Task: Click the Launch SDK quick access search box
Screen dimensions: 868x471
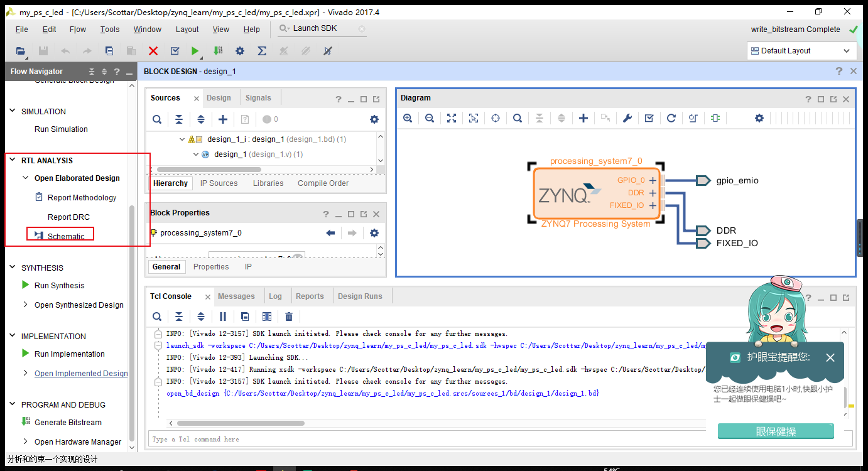Action: 322,28
